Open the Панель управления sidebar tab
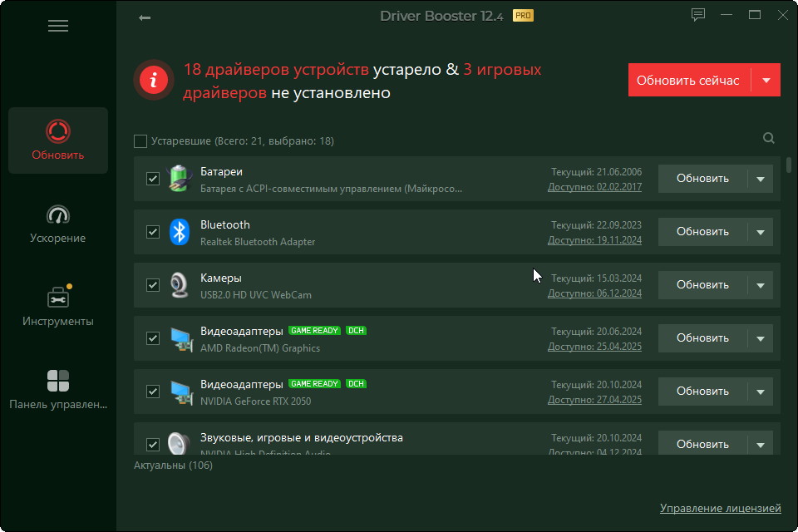This screenshot has height=532, width=798. click(58, 390)
